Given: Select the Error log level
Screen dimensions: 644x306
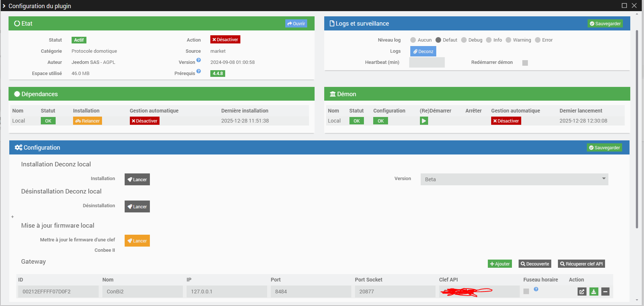Looking at the screenshot, I should tap(538, 40).
